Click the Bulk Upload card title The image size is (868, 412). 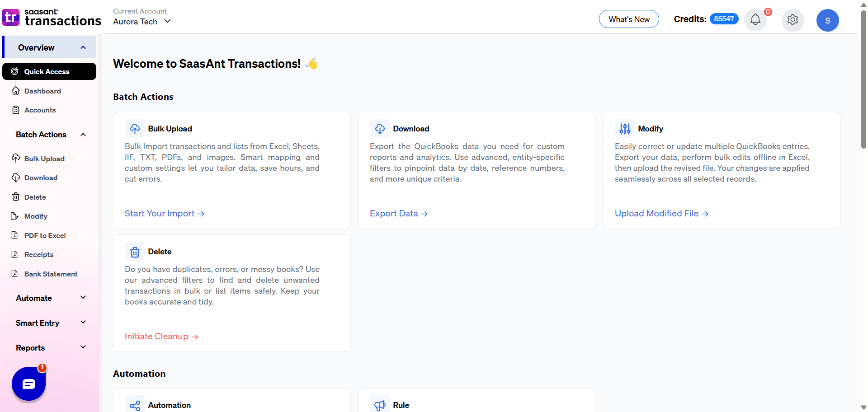tap(170, 129)
